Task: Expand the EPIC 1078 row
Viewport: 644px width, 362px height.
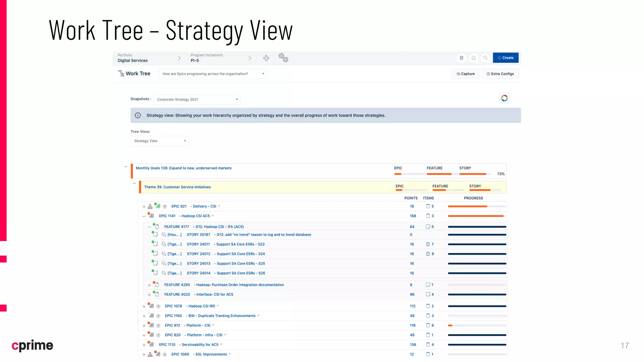Action: coord(144,306)
